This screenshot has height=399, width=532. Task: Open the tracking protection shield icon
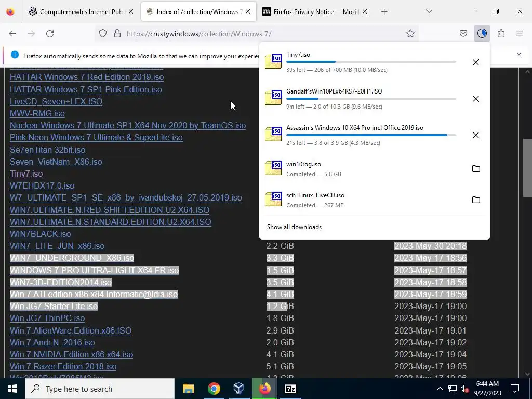[x=103, y=34]
